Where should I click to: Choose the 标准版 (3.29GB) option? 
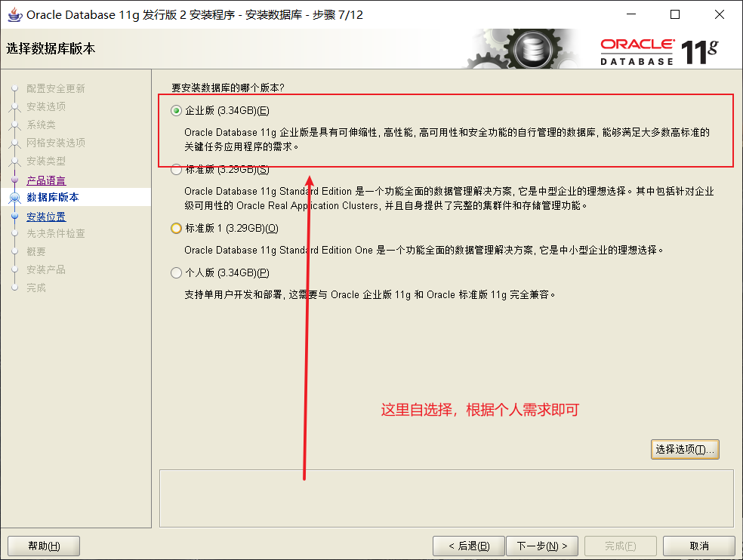point(175,169)
